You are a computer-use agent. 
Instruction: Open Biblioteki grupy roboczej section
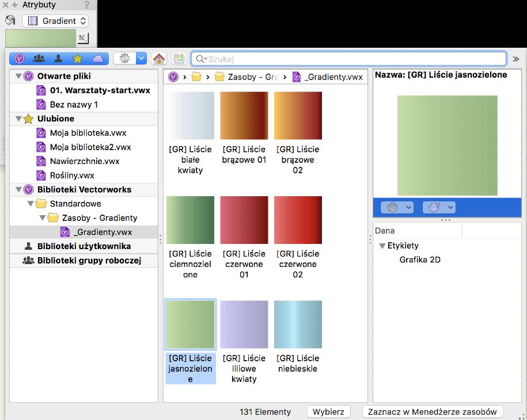point(84,261)
